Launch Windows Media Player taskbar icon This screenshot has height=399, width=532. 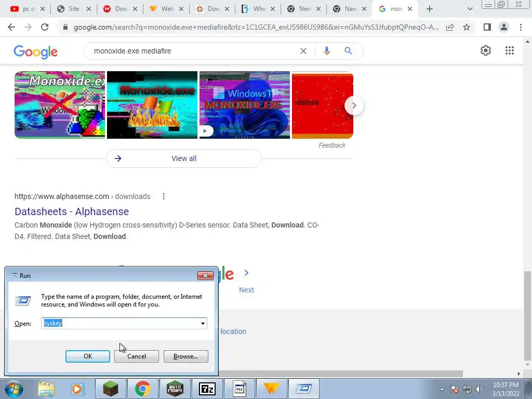pyautogui.click(x=78, y=389)
